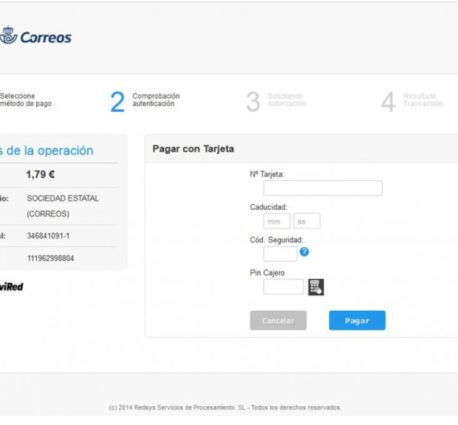The height and width of the screenshot is (425, 458).
Task: Select the Seleccione método de pago step
Action: pos(26,100)
